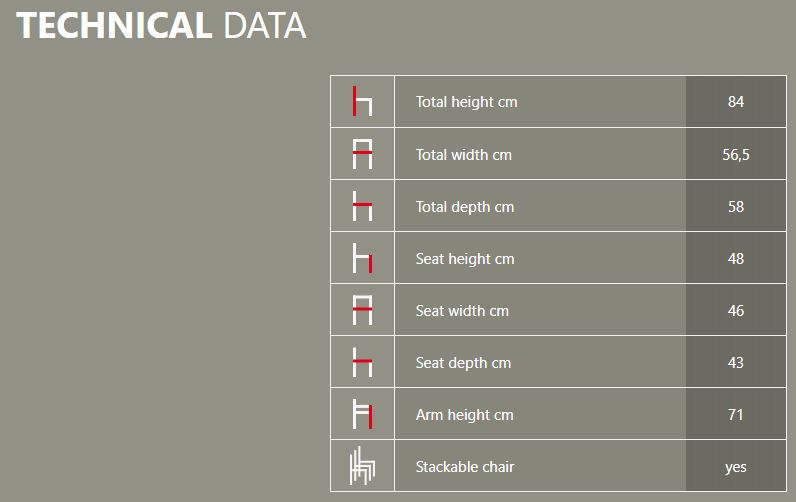The height and width of the screenshot is (502, 796).
Task: Select the Total depth cm label
Action: 464,207
